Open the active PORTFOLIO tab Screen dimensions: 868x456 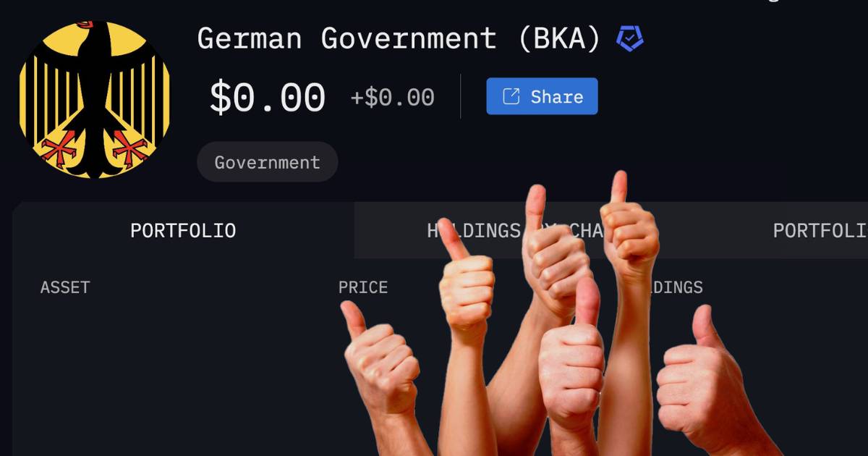(x=183, y=230)
